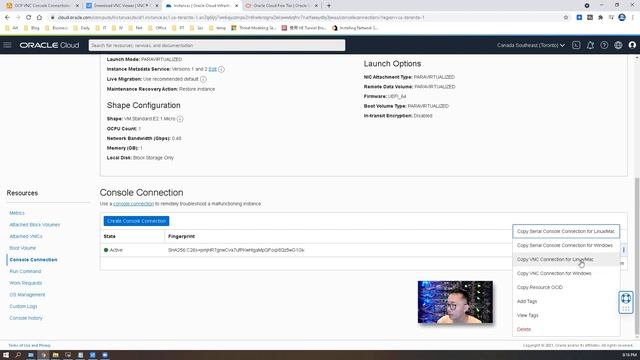Open Custom Logs in Resources

23,307
